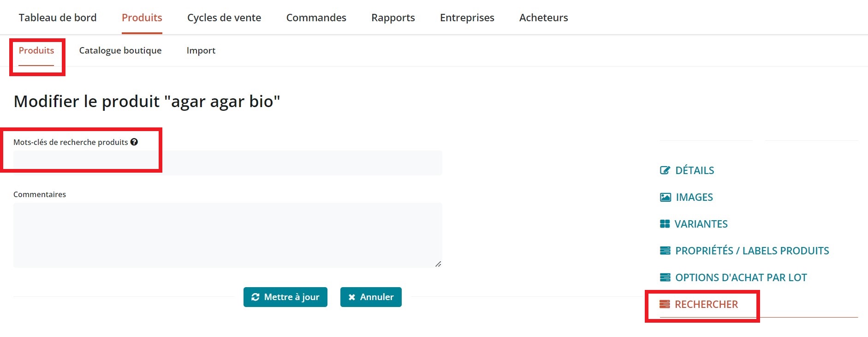The width and height of the screenshot is (868, 337).
Task: Select the Import sub-tab
Action: coord(201,50)
